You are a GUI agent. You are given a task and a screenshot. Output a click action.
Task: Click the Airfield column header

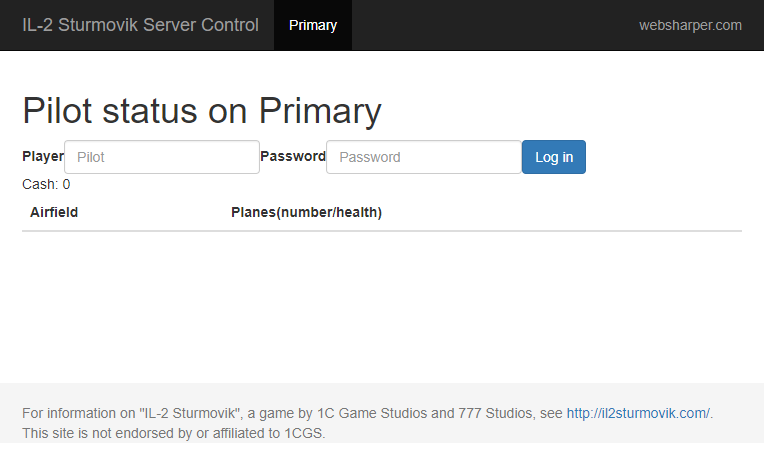[54, 212]
